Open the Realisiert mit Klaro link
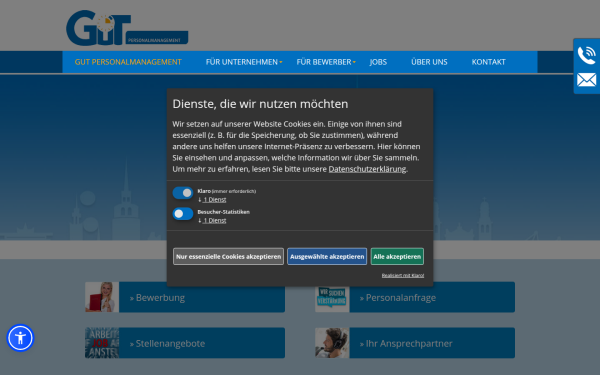Screen dimensions: 600x375 coord(403,276)
